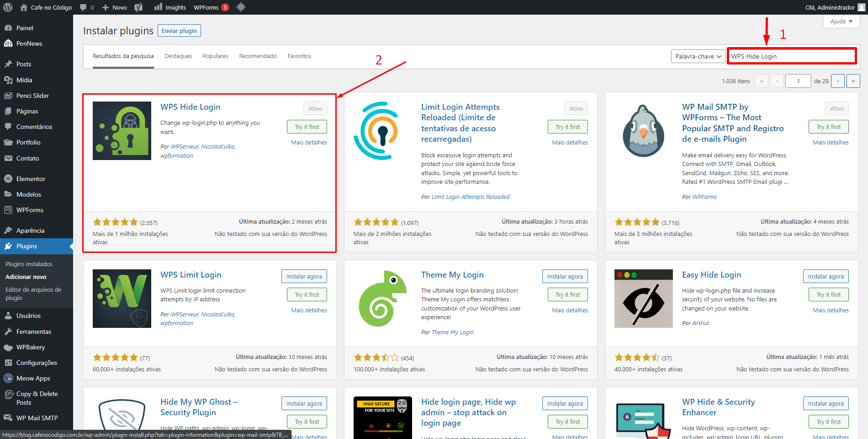The image size is (868, 439).
Task: Open the Elementor icon in sidebar
Action: pyautogui.click(x=8, y=179)
